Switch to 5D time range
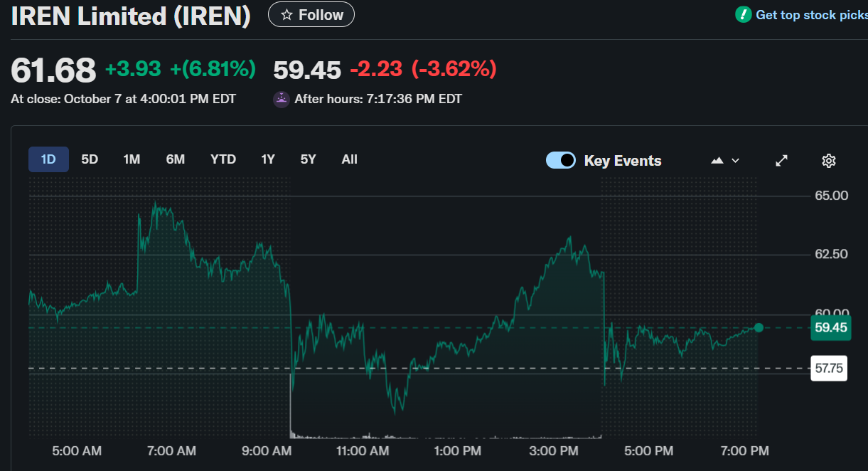Image resolution: width=868 pixels, height=471 pixels. tap(90, 159)
